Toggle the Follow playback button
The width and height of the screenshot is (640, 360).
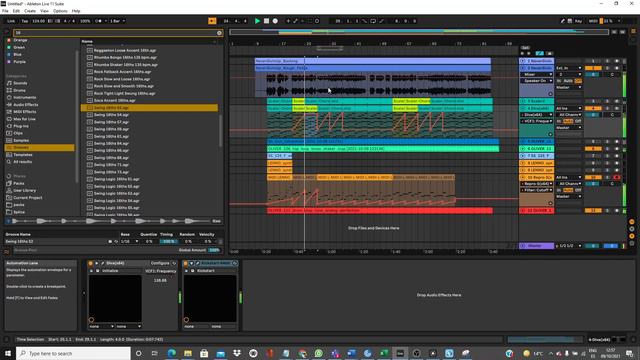point(212,21)
